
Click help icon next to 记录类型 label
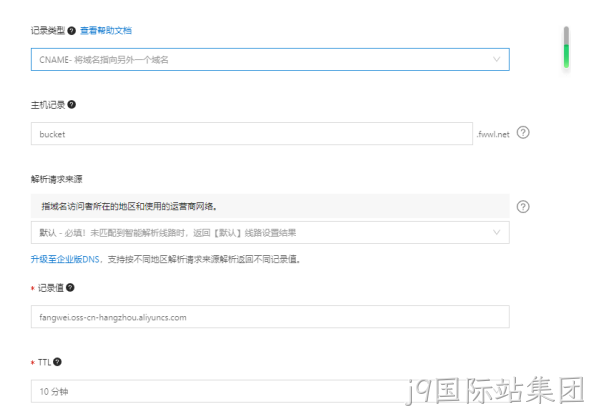(71, 31)
